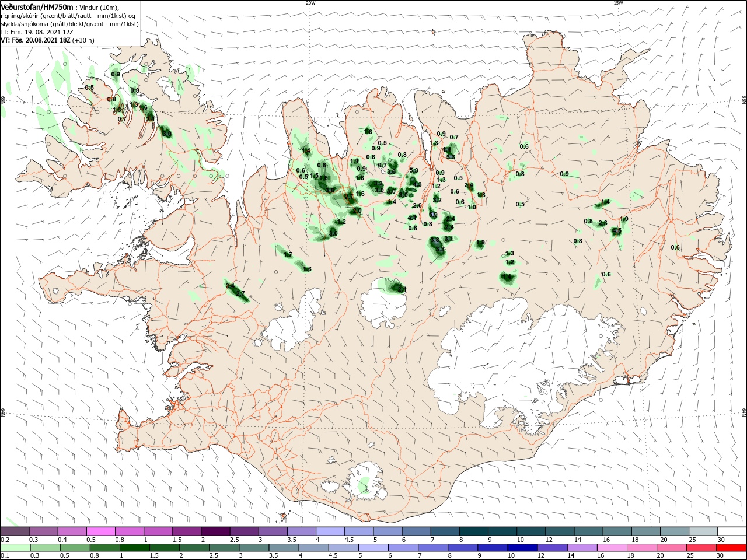The height and width of the screenshot is (560, 747).
Task: Select the 'IT: Fim. 19. 08. 2021 12Z' line
Action: [x=37, y=32]
